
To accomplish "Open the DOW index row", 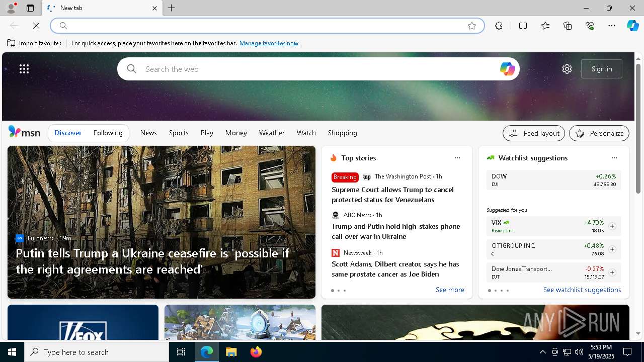I will [x=553, y=180].
